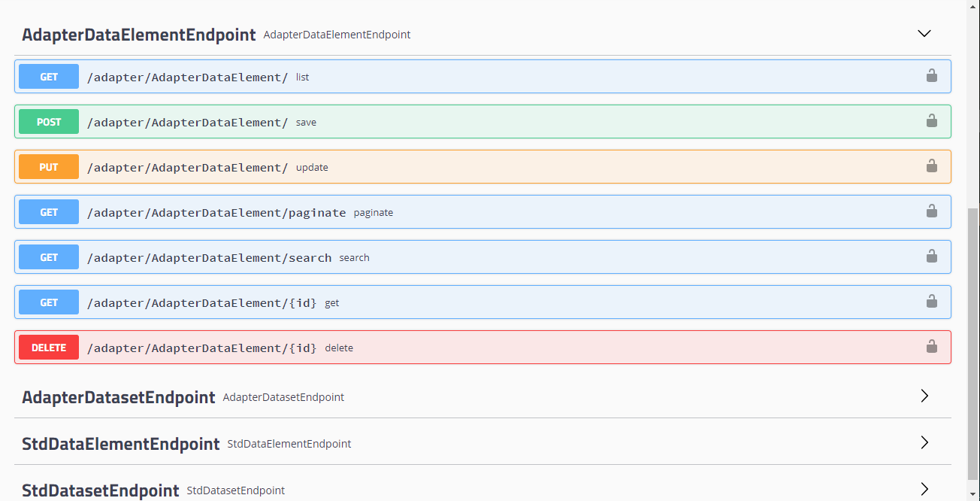Click the AdapterDatasetEndpoint heading
Image resolution: width=980 pixels, height=501 pixels.
pyautogui.click(x=119, y=397)
